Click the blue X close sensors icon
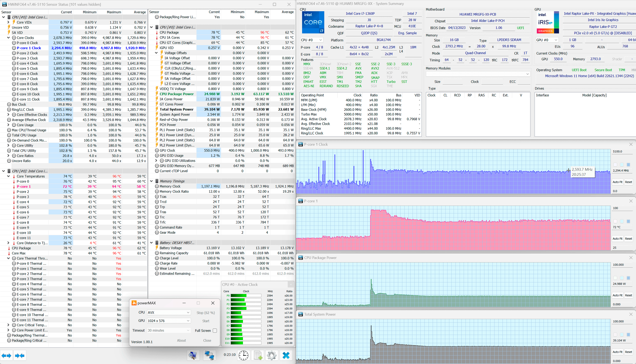Viewport: 636px width, 364px height. pos(286,355)
